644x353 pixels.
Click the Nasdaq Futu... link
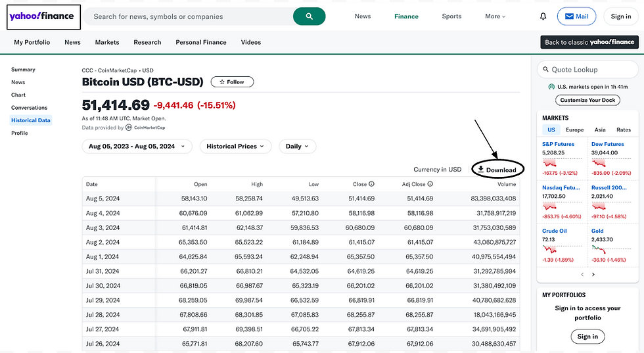click(561, 188)
